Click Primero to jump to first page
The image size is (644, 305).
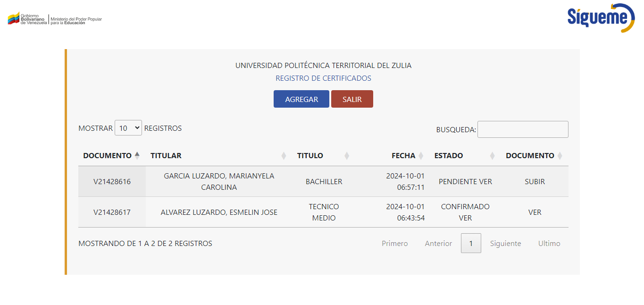pyautogui.click(x=394, y=243)
